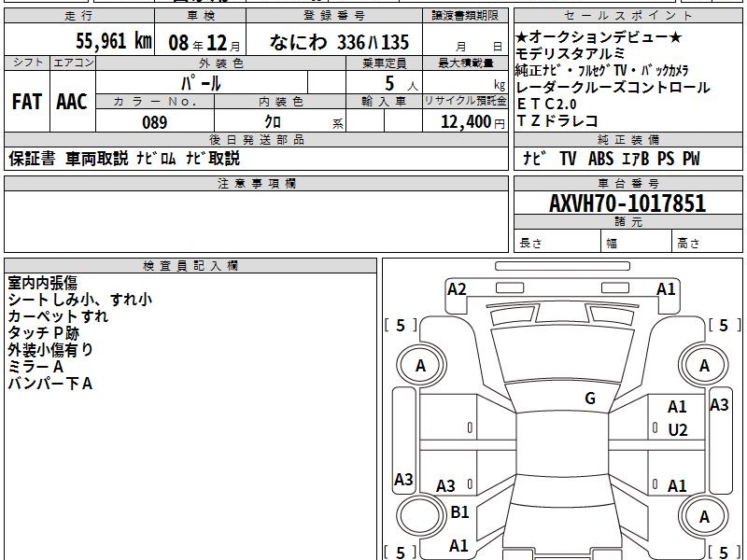
Task: Select exterior color パール
Action: [x=201, y=83]
